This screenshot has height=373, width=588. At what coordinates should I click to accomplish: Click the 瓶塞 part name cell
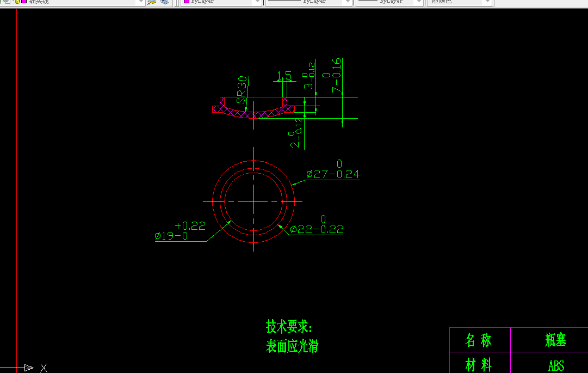[x=549, y=340]
